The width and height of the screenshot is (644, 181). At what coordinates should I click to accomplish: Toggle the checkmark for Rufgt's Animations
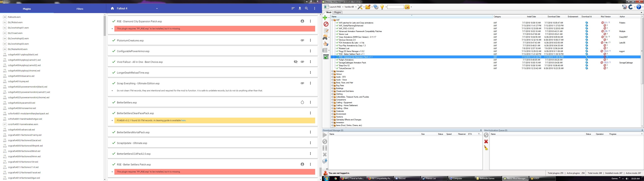point(337,60)
